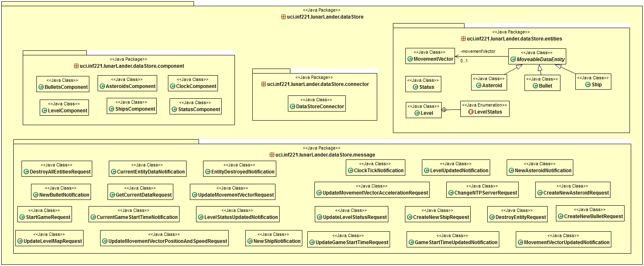The width and height of the screenshot is (644, 266).
Task: Click the dataStore.message package icon
Action: point(272,155)
